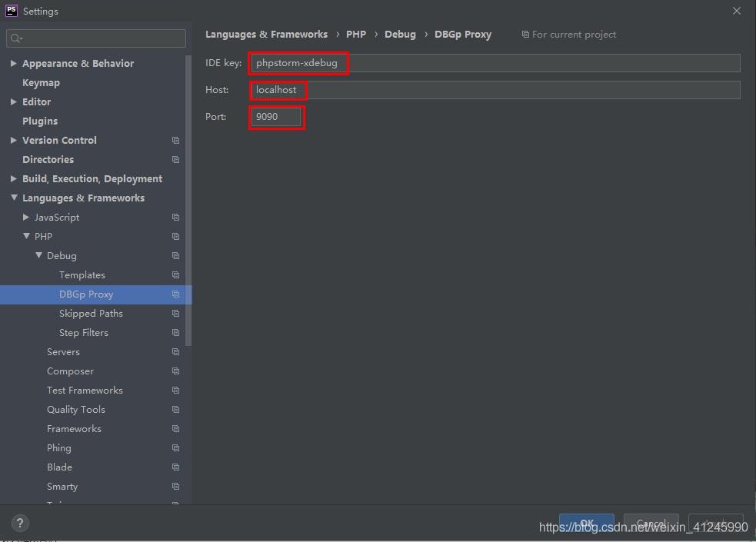
Task: Select Step Filters in the tree
Action: [83, 333]
